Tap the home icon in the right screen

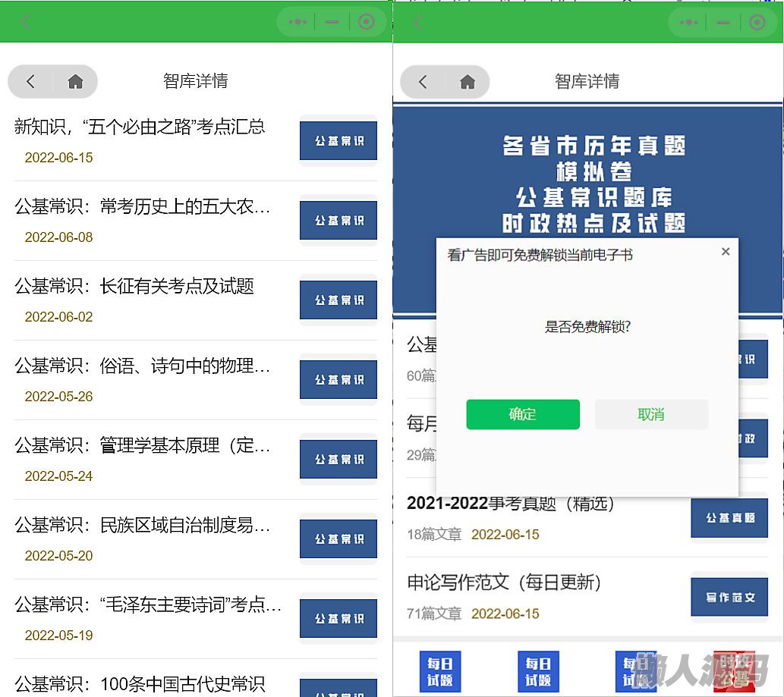click(x=468, y=82)
